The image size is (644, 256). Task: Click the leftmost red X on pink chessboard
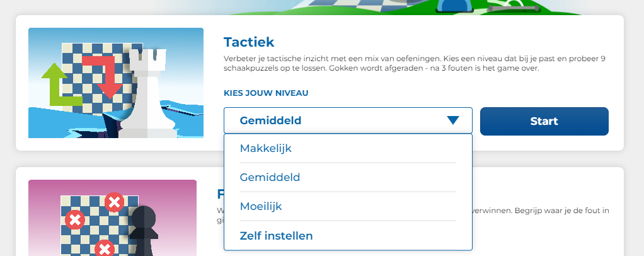pos(75,220)
